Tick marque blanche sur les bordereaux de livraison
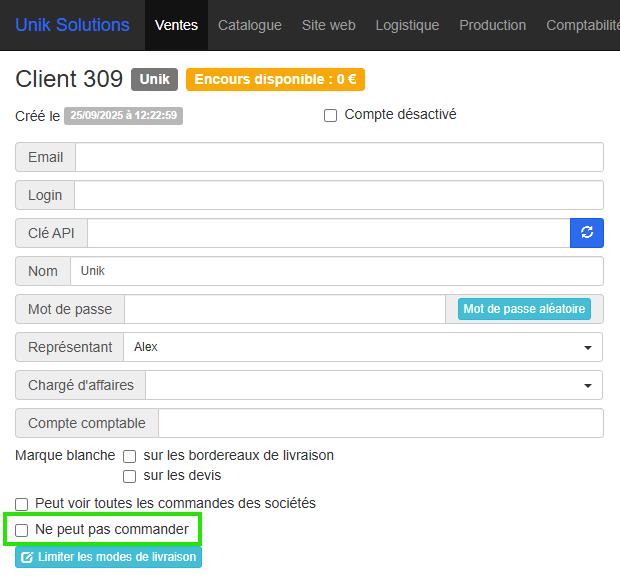 click(129, 456)
